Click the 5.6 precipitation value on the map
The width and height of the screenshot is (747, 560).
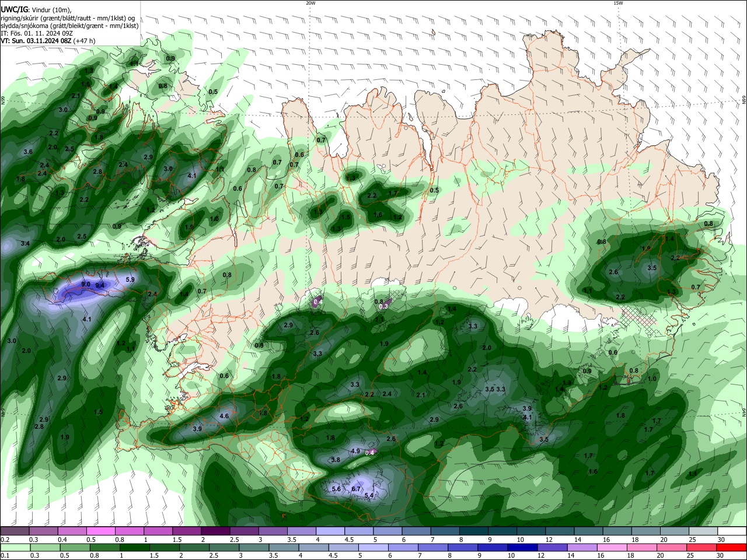tap(336, 489)
